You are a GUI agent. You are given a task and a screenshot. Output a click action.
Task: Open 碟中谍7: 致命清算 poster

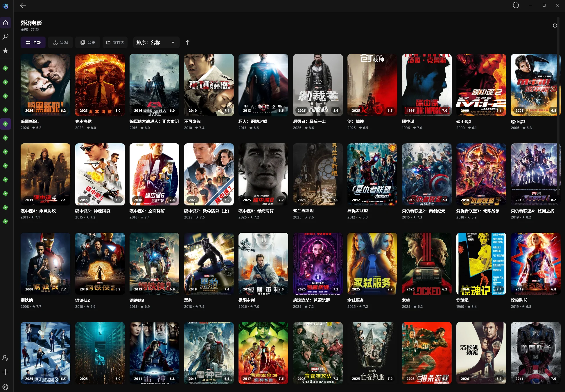tap(209, 174)
